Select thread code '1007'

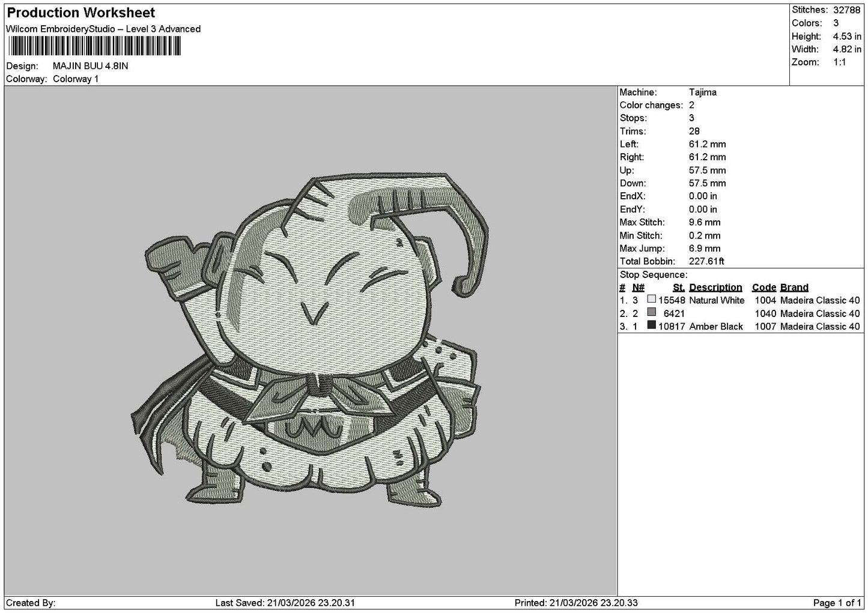766,327
